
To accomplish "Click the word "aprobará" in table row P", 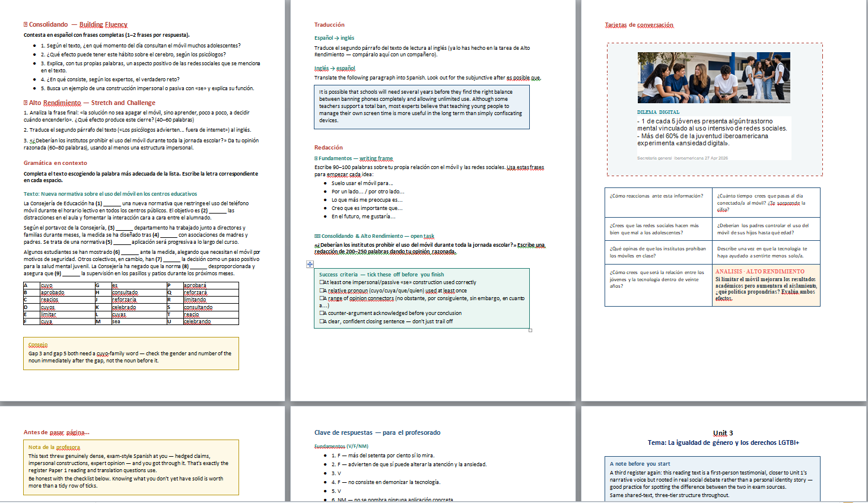I will (x=195, y=285).
